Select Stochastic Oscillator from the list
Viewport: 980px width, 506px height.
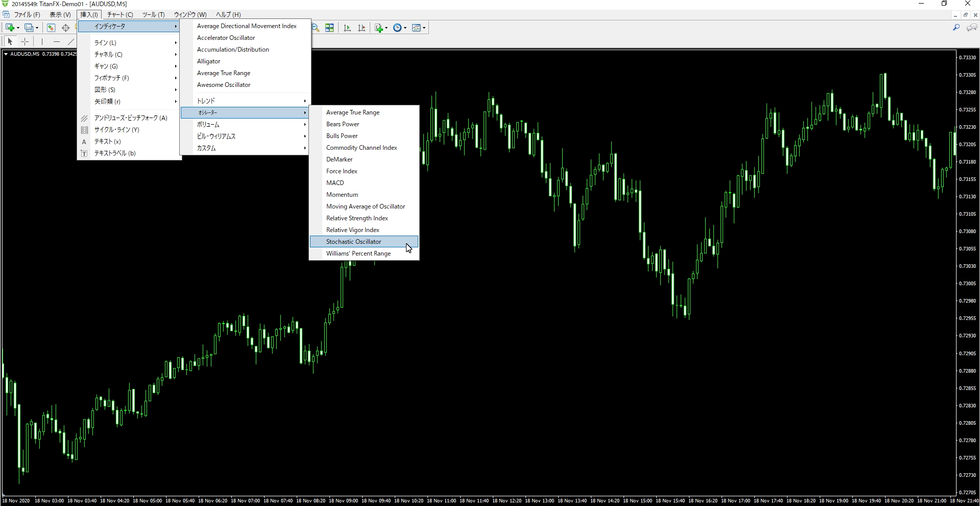(x=364, y=242)
